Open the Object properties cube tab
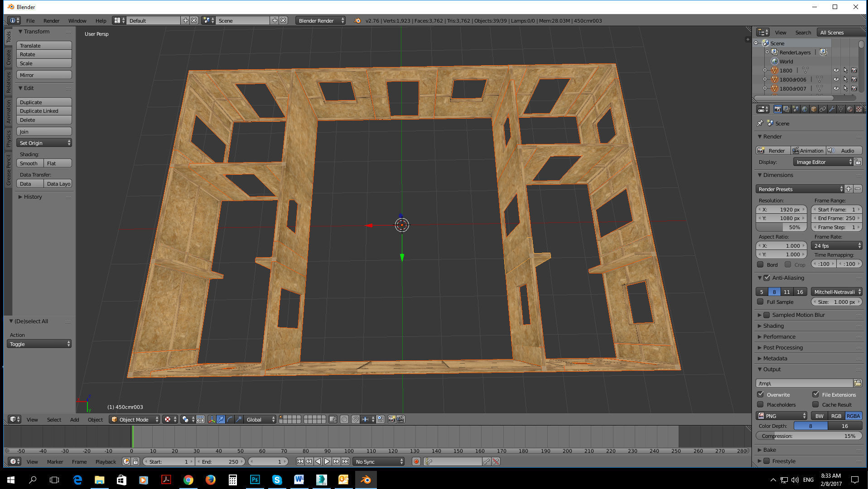 tap(814, 109)
